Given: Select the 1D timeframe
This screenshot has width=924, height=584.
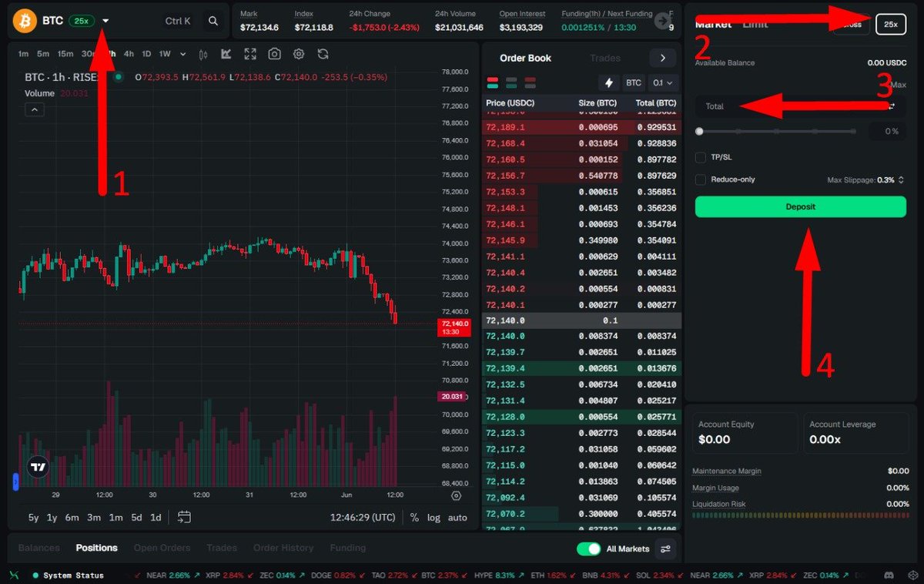Looking at the screenshot, I should point(146,54).
